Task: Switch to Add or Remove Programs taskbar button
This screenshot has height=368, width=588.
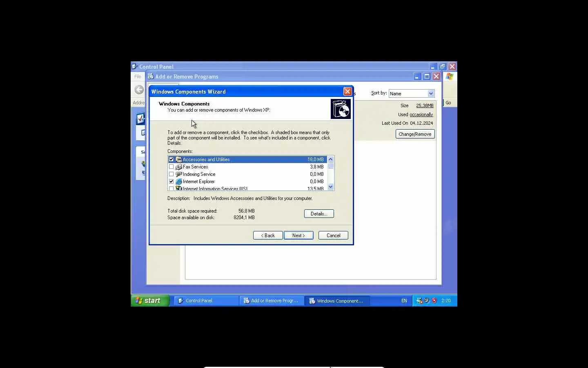Action: point(272,301)
